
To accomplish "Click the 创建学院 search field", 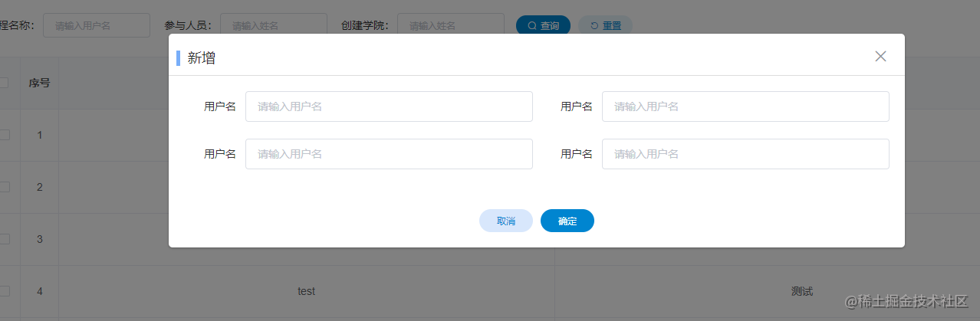I will [451, 25].
